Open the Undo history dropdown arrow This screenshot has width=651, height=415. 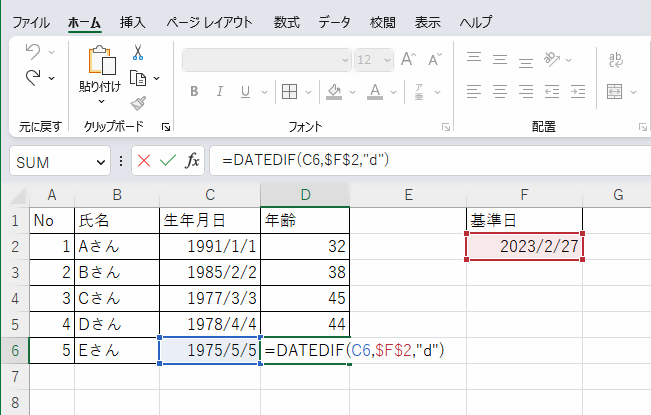tap(51, 52)
